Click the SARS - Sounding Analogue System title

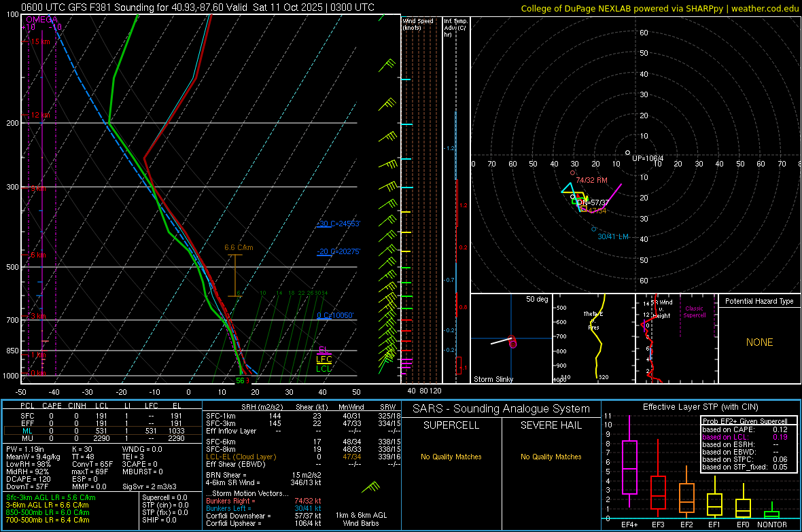pos(502,409)
